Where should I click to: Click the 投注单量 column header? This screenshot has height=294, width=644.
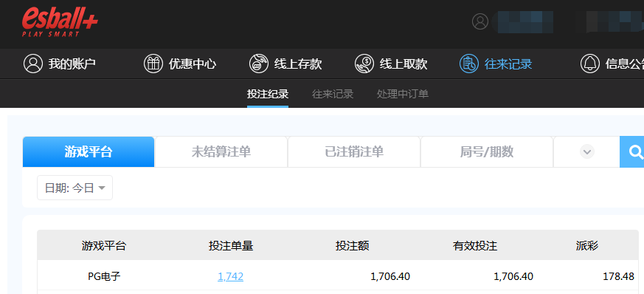(x=231, y=246)
